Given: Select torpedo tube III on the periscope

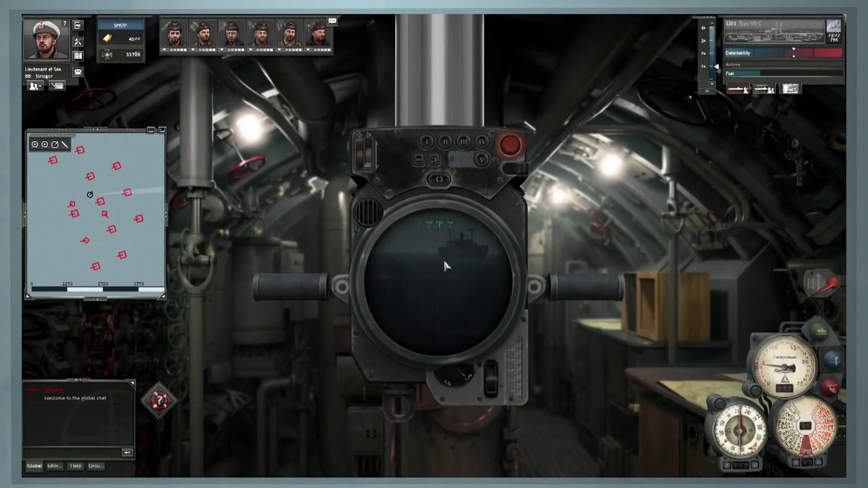Looking at the screenshot, I should point(463,141).
